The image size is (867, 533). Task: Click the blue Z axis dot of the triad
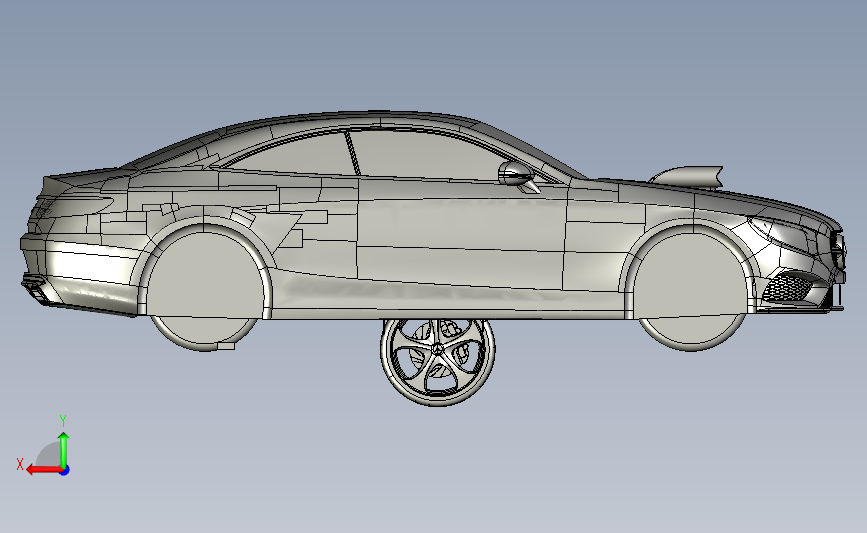[65, 471]
